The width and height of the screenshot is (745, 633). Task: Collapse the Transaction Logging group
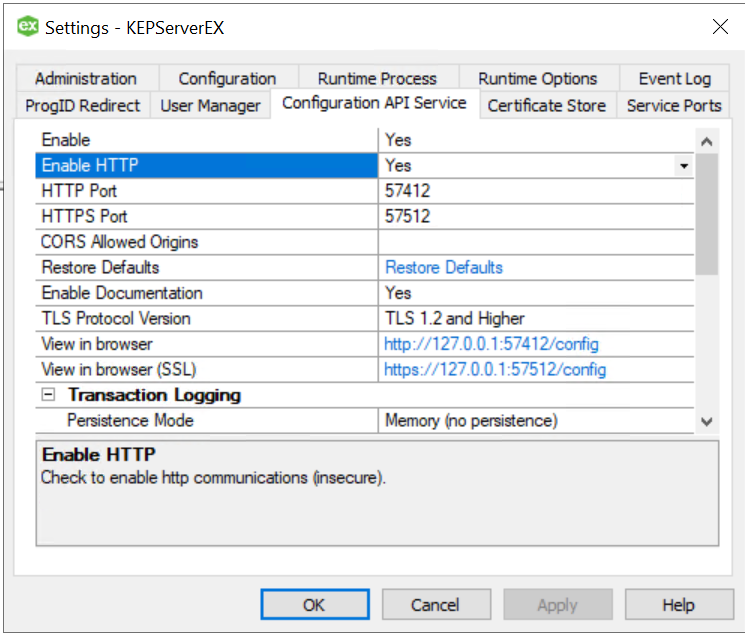(x=48, y=394)
